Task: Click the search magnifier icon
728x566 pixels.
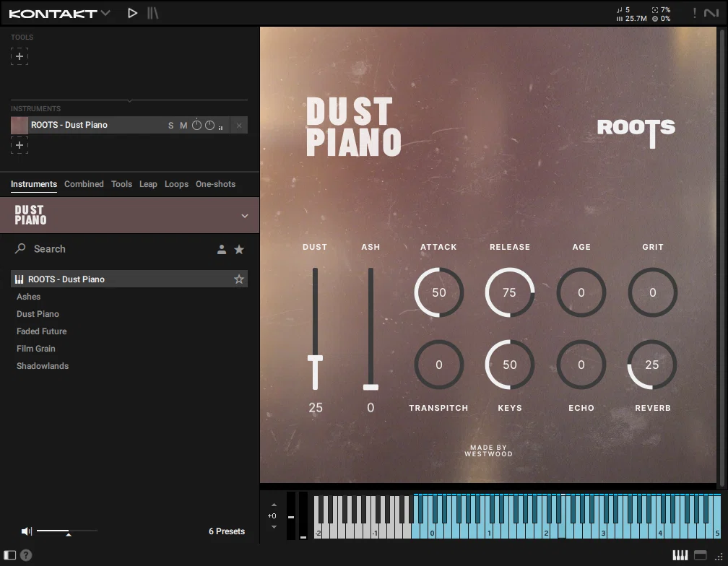Action: pyautogui.click(x=20, y=248)
